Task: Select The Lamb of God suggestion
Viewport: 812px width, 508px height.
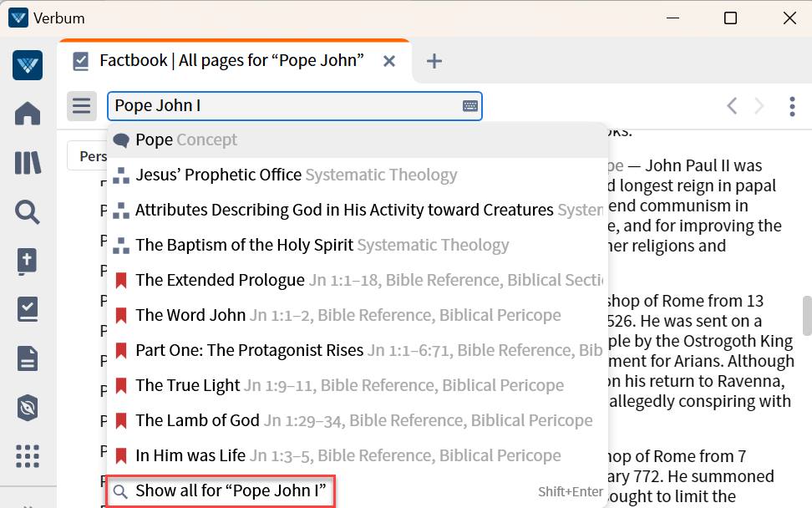Action: coord(358,420)
